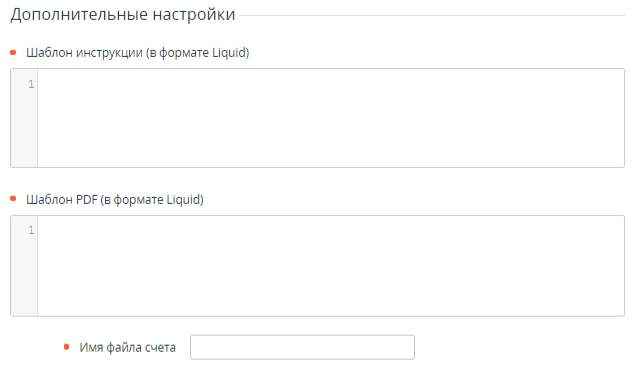The image size is (634, 367).
Task: Focus the Имя файла счета input field
Action: tap(302, 347)
